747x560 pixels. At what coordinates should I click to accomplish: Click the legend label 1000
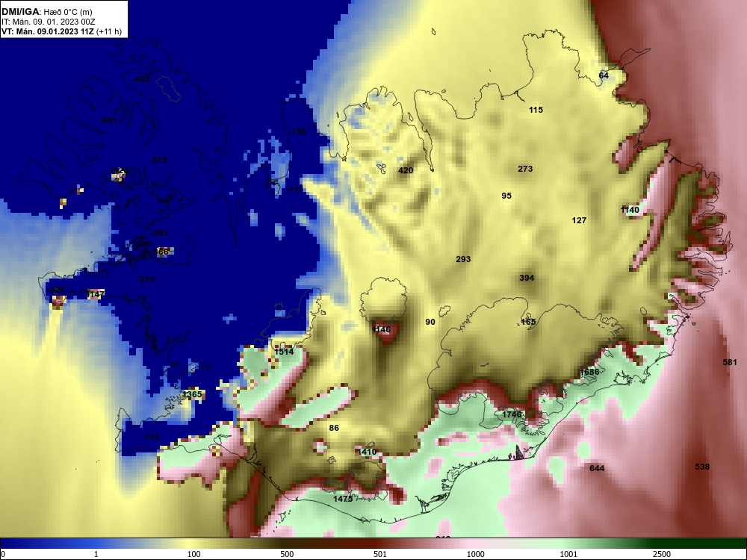tap(475, 554)
